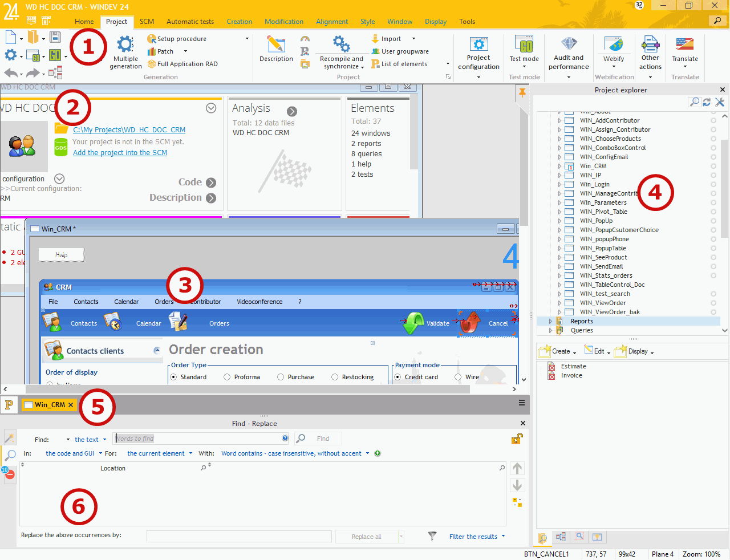
Task: Click the Validate green arrow icon
Action: tap(413, 323)
